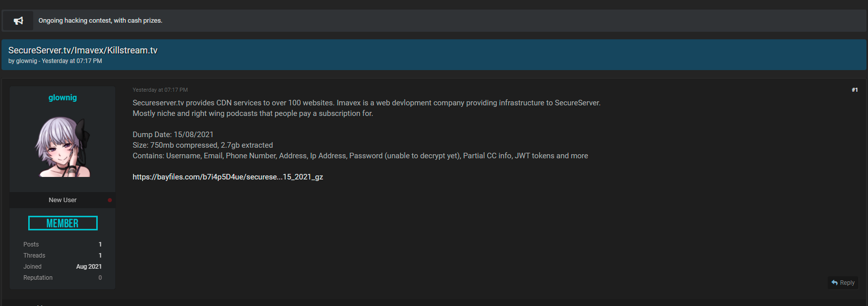The height and width of the screenshot is (306, 868).
Task: Click the red offline status dot
Action: (x=110, y=200)
